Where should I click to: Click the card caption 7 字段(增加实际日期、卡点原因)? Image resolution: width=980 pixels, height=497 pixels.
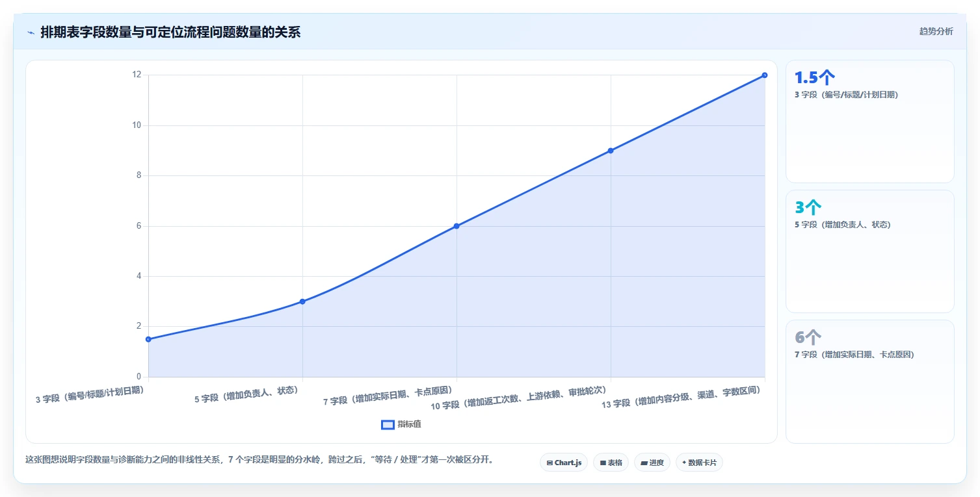[x=854, y=355]
